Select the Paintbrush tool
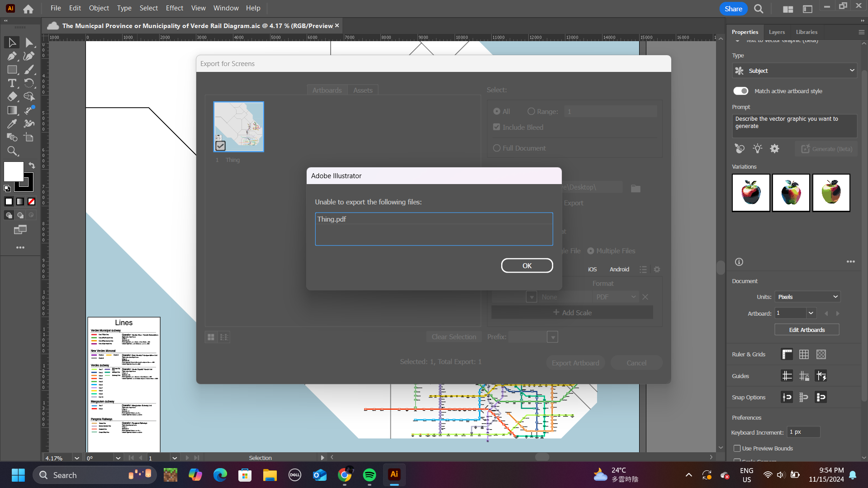The width and height of the screenshot is (868, 488). [x=29, y=70]
